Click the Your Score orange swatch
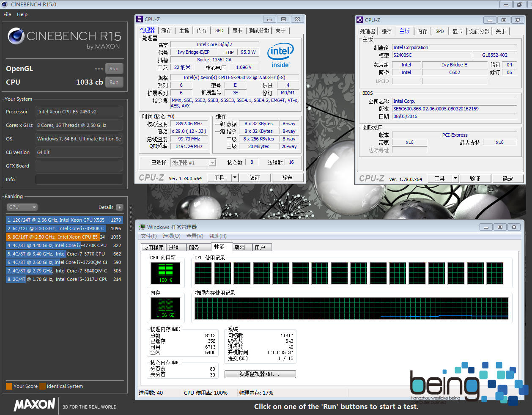532x415 pixels. pos(9,386)
